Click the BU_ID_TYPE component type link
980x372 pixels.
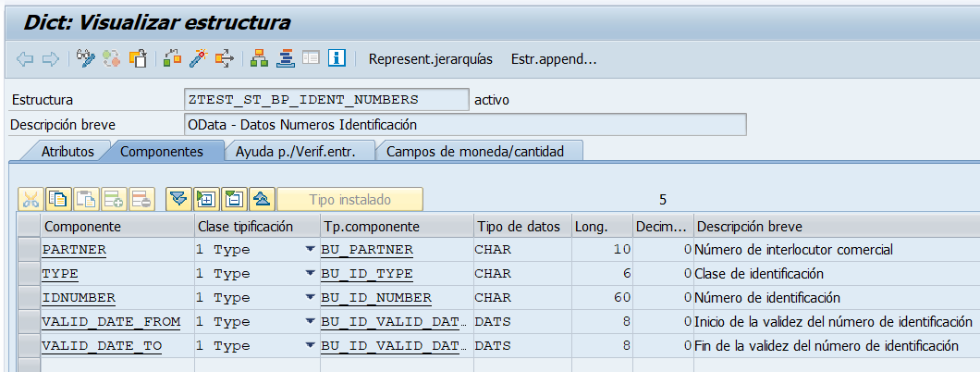tap(366, 274)
